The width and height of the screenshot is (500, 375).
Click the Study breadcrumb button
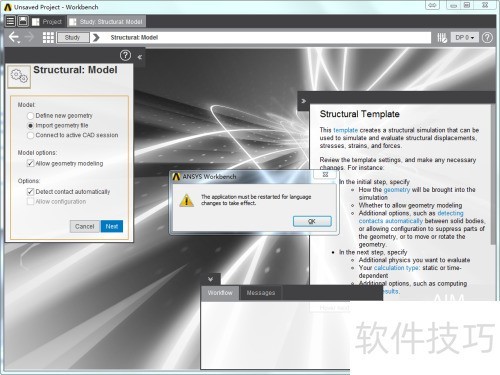coord(73,37)
